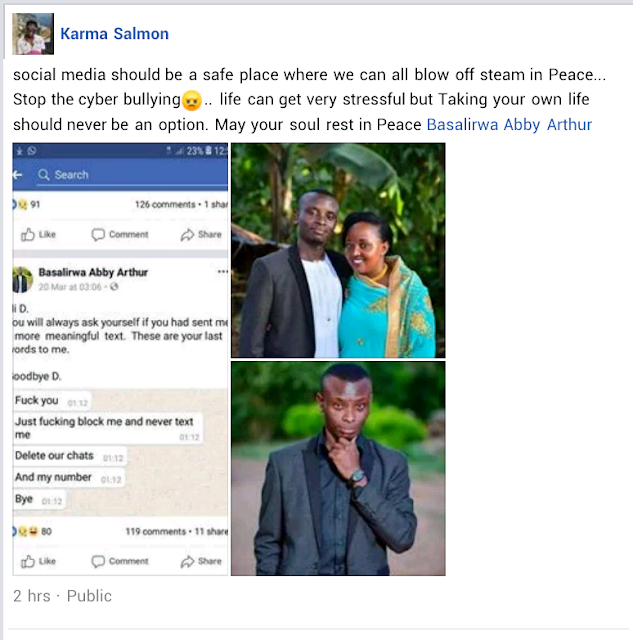The height and width of the screenshot is (640, 633).
Task: Click lower Like thumbs-up icon
Action: 28,562
